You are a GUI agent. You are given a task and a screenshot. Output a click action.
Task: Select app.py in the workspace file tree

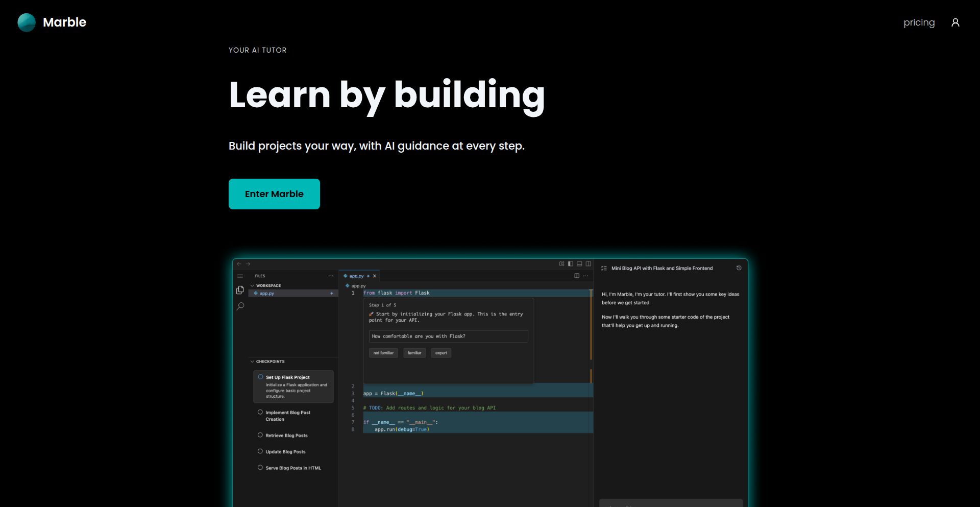pos(267,294)
